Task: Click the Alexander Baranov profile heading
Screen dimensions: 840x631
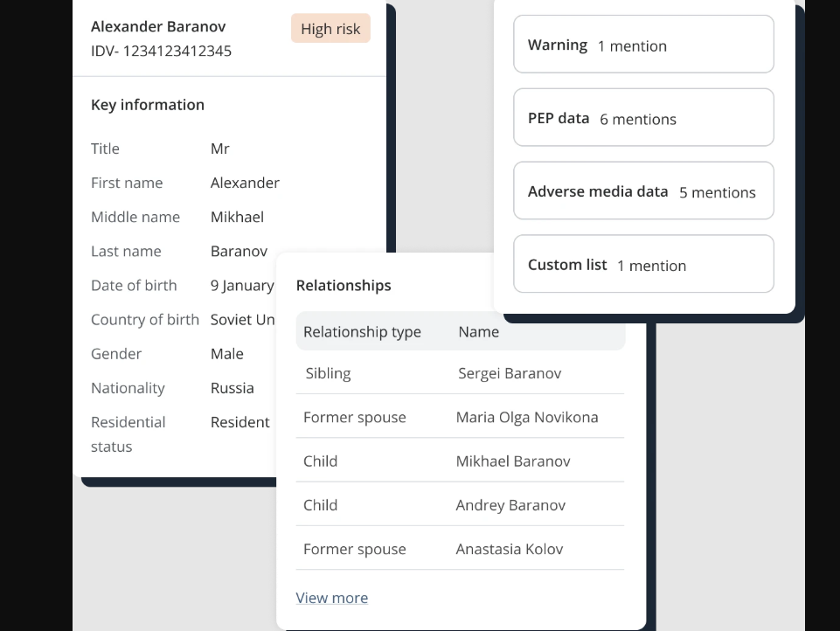Action: pyautogui.click(x=158, y=26)
